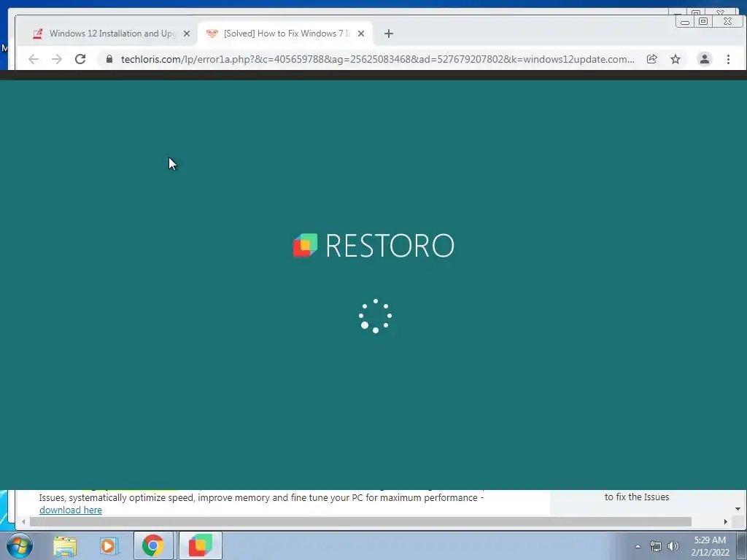Image resolution: width=747 pixels, height=560 pixels.
Task: Click the horizontal scrollbar in background window
Action: point(360,522)
